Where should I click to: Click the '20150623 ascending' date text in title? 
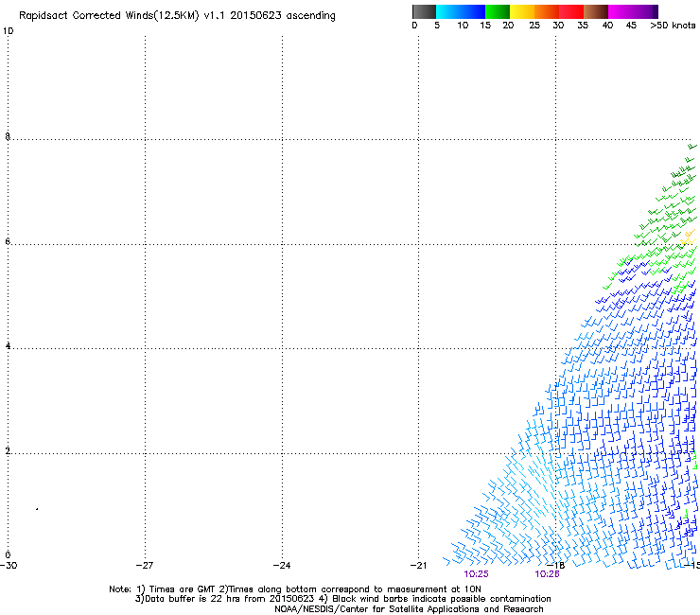[283, 16]
